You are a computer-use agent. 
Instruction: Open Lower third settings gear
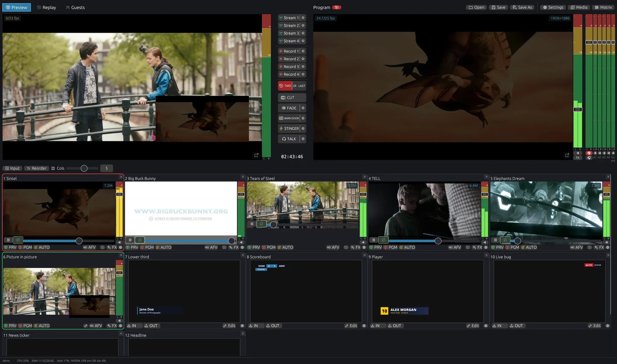[242, 326]
